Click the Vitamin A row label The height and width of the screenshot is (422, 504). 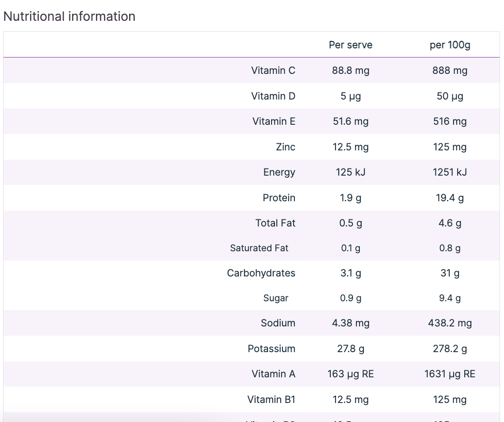[x=273, y=374]
